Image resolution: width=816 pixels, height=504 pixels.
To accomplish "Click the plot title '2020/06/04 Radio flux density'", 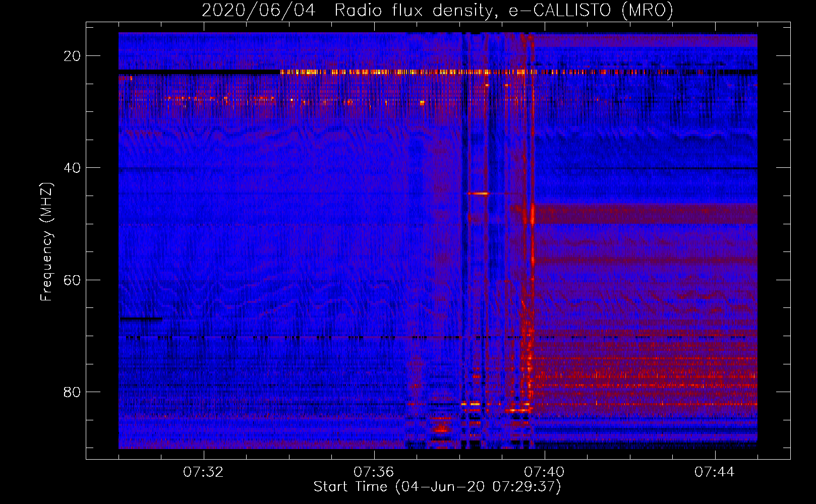I will [437, 10].
